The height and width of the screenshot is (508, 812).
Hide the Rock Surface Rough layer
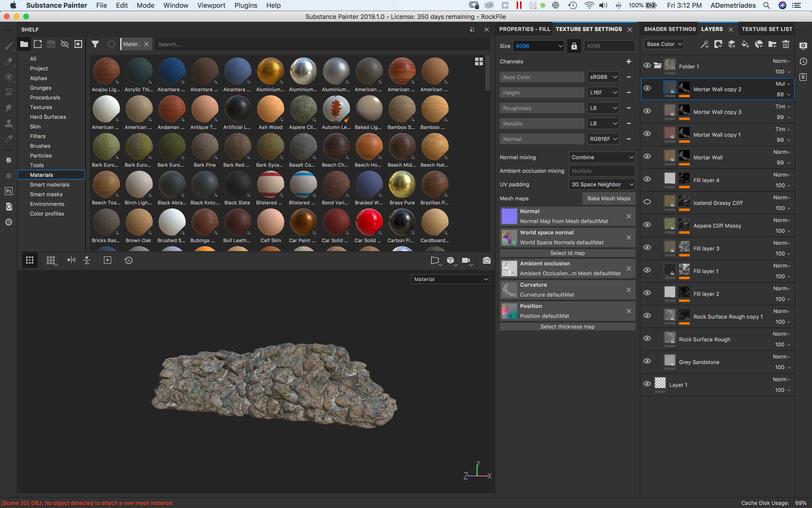pos(647,338)
